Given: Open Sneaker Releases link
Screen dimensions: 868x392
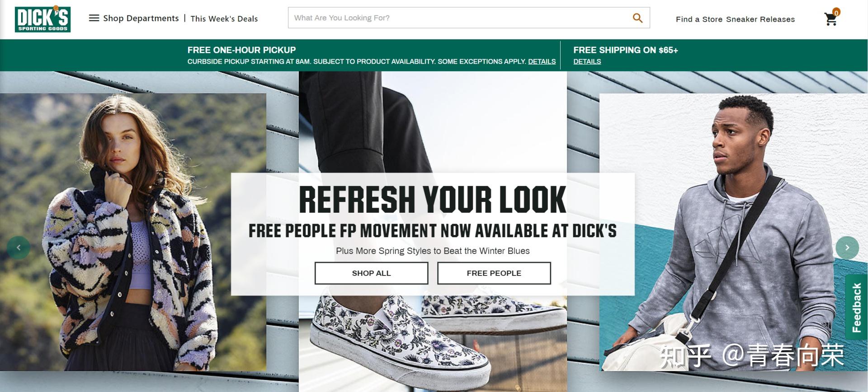Looking at the screenshot, I should pos(760,19).
